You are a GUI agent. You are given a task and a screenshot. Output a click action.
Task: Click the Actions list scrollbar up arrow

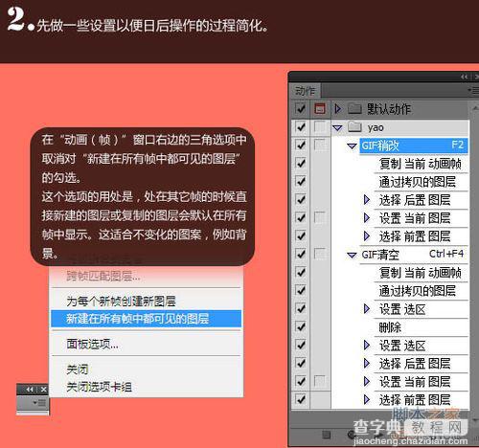pyautogui.click(x=475, y=108)
